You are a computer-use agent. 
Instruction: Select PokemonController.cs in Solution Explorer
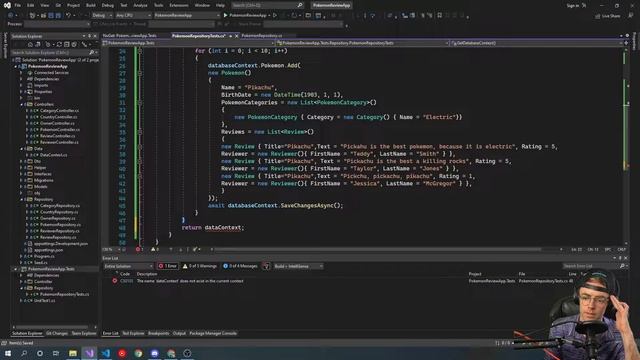click(60, 129)
